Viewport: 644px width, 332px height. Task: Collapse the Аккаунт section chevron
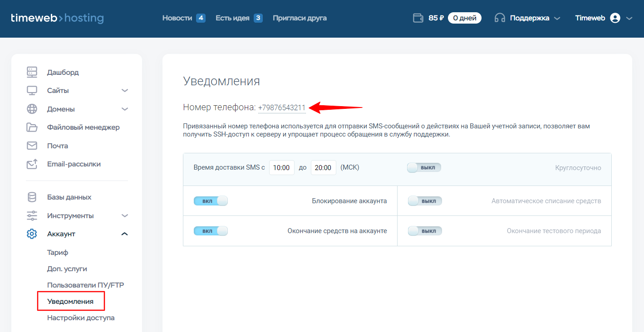(x=125, y=234)
